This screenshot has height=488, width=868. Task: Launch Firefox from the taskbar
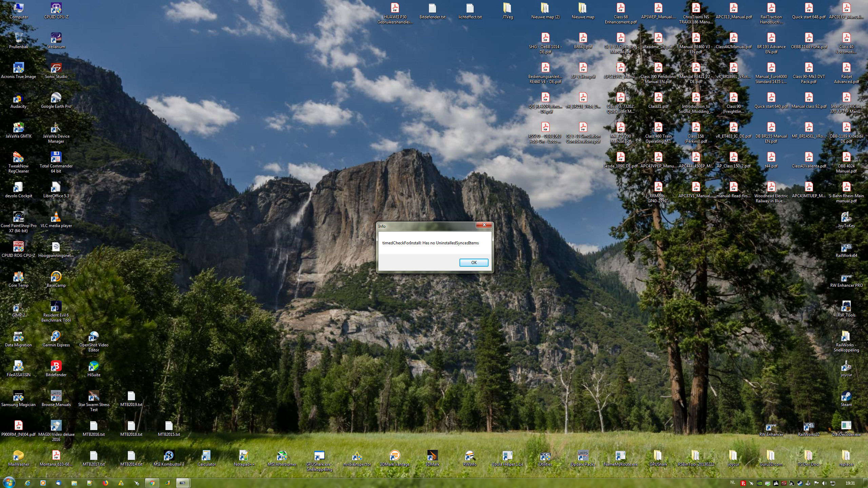click(x=105, y=483)
